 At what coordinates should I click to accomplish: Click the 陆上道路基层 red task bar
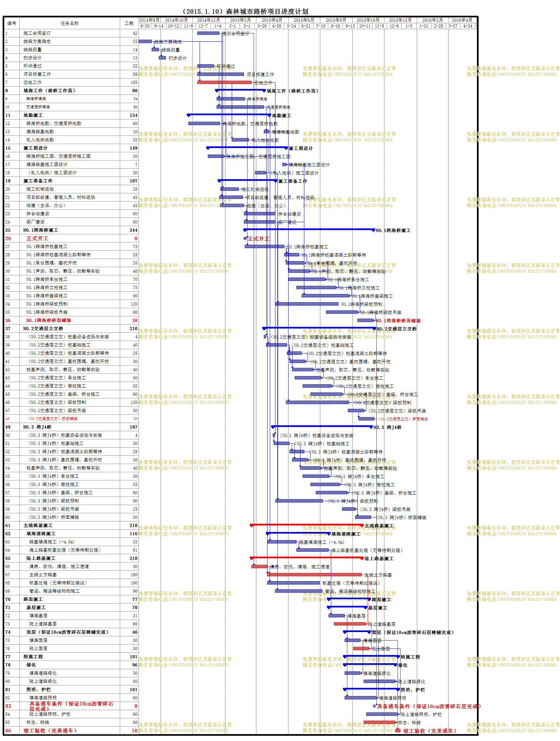349,624
